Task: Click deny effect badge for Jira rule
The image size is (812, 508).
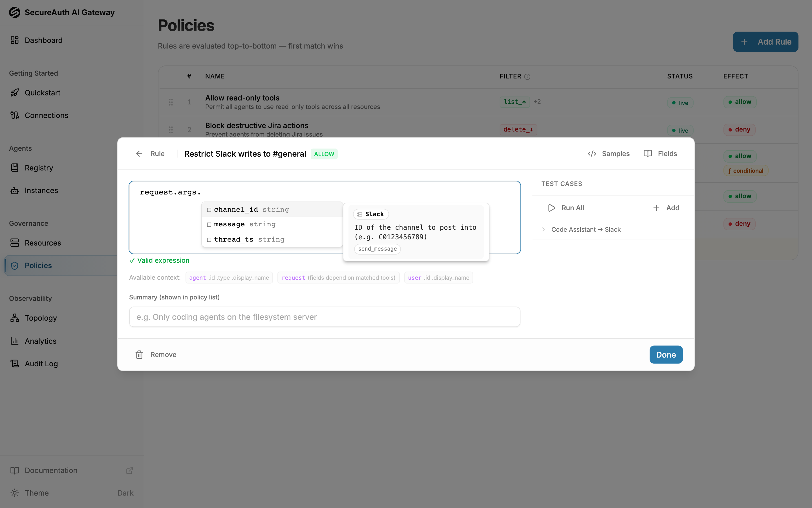Action: (x=739, y=129)
